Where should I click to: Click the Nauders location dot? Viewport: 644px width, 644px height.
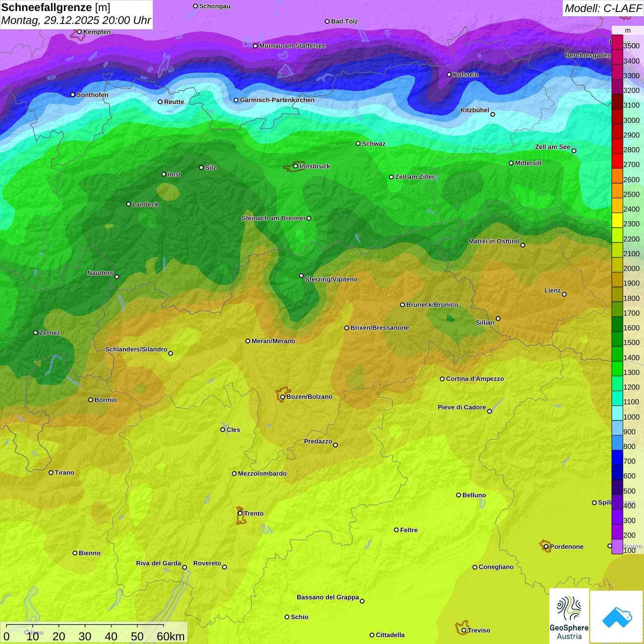click(117, 277)
